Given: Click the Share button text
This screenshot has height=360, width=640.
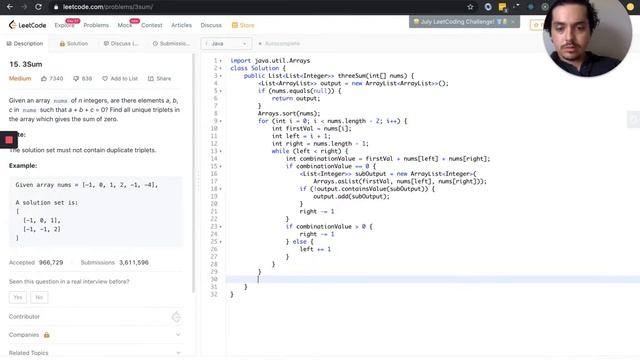Looking at the screenshot, I should pyautogui.click(x=164, y=78).
